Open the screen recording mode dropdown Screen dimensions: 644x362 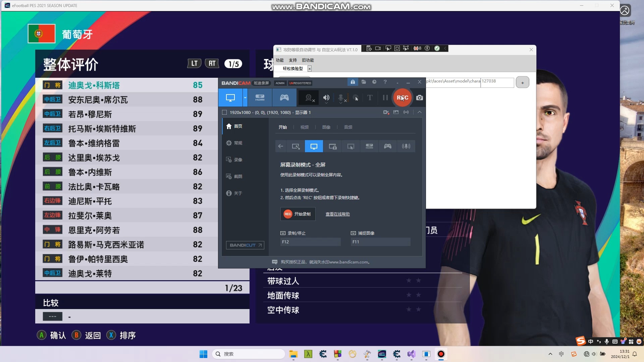(x=245, y=98)
